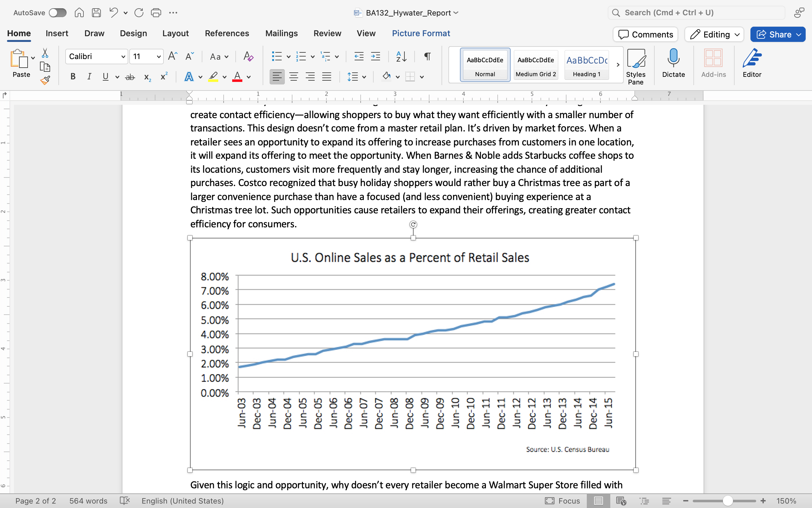Redo the last action
This screenshot has height=508, width=812.
[x=139, y=13]
